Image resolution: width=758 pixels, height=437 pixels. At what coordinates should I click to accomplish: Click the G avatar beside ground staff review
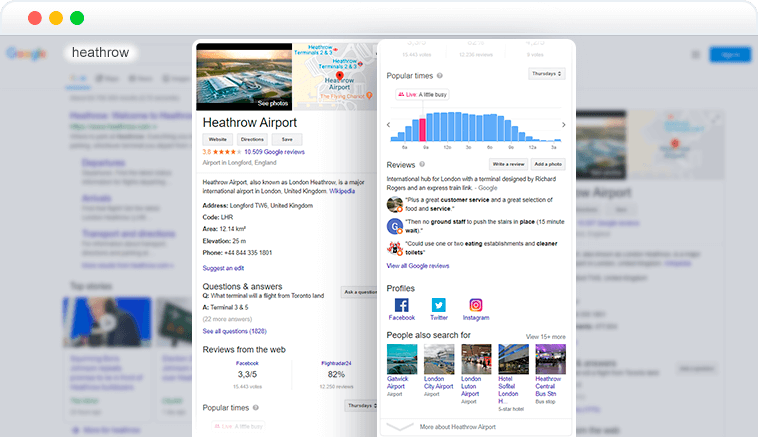[395, 226]
